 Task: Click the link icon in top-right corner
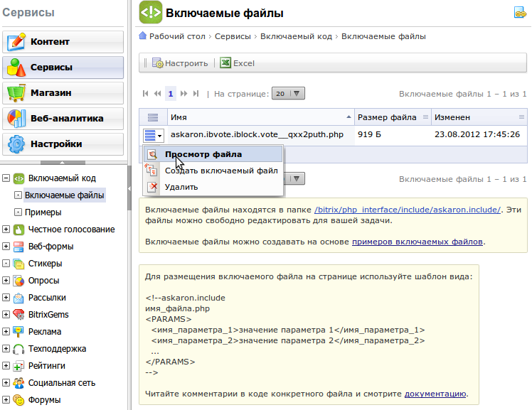pyautogui.click(x=519, y=12)
